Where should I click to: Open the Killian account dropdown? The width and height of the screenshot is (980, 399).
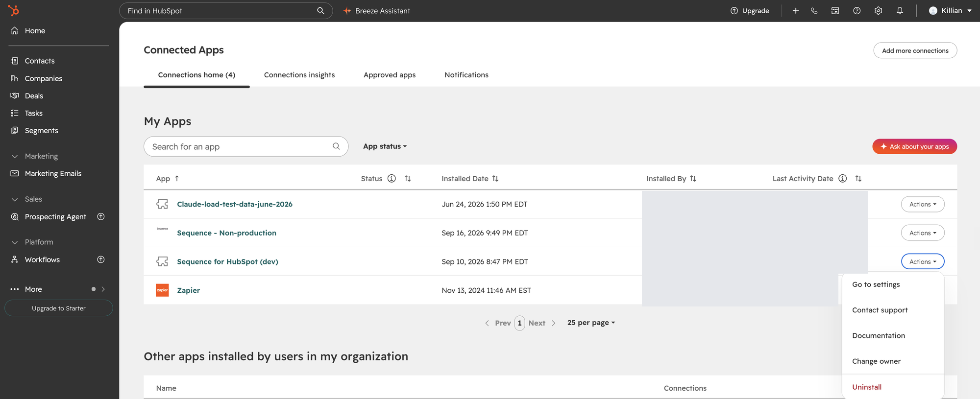(950, 11)
